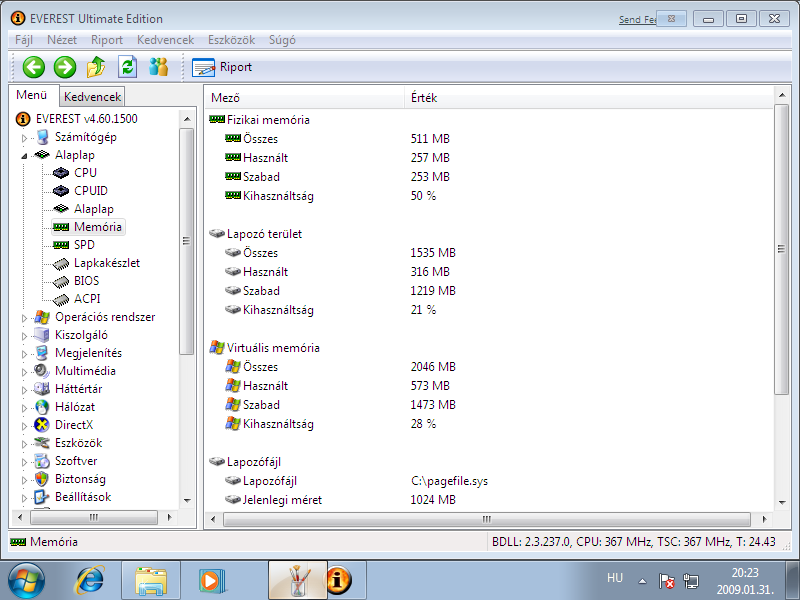Click the DirectX tree icon
Screen dimensions: 800x600
pos(41,424)
